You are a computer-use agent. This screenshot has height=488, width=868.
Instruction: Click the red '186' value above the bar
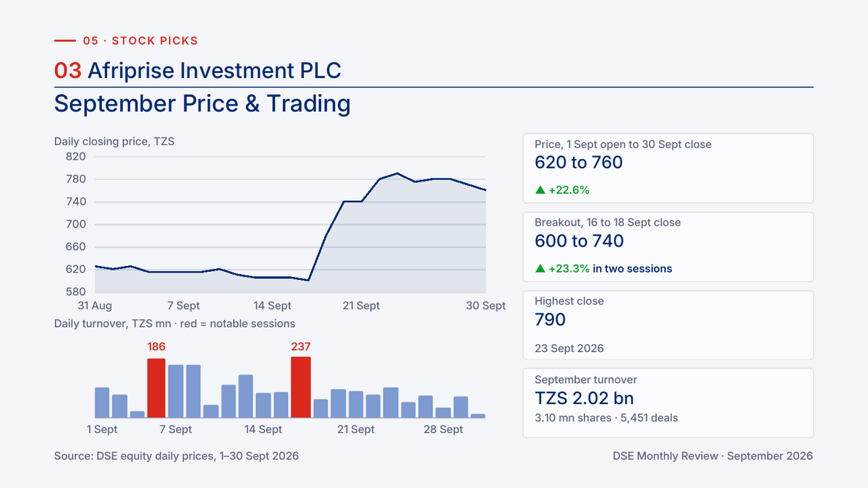click(x=156, y=347)
